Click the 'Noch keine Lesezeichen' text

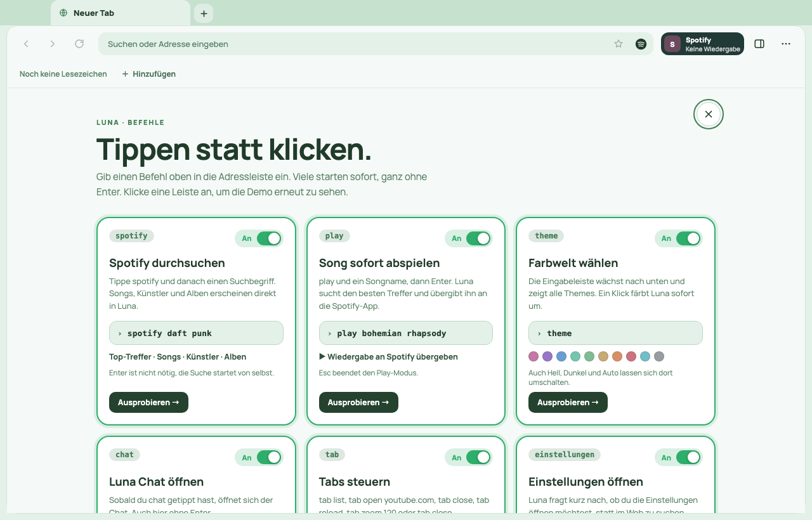63,74
